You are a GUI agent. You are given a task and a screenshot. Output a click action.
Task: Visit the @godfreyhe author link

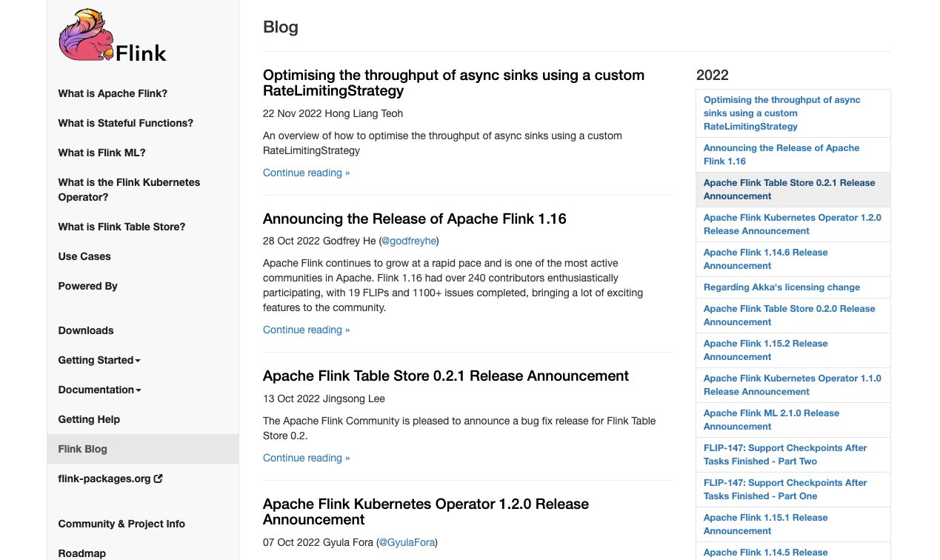(x=409, y=241)
